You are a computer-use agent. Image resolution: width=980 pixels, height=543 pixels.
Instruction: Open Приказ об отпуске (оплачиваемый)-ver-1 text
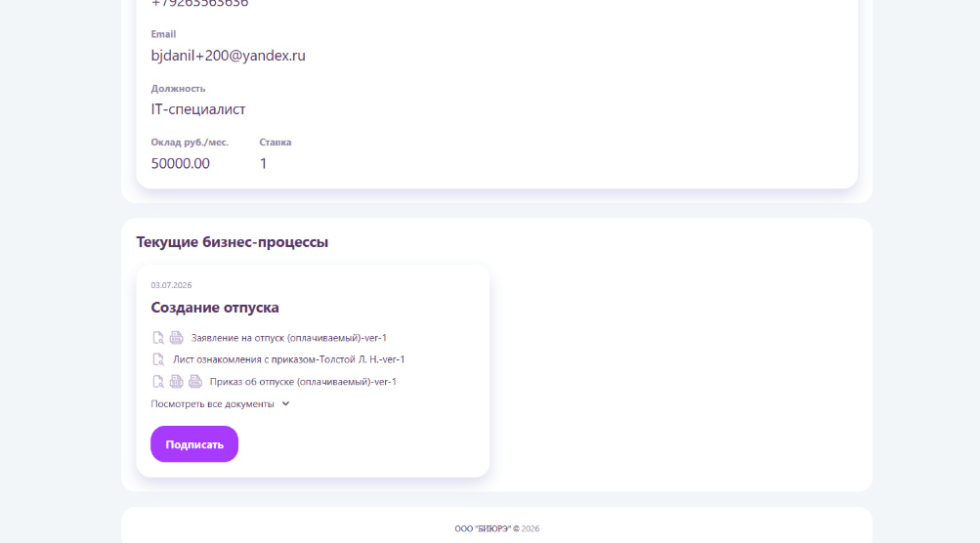point(303,382)
